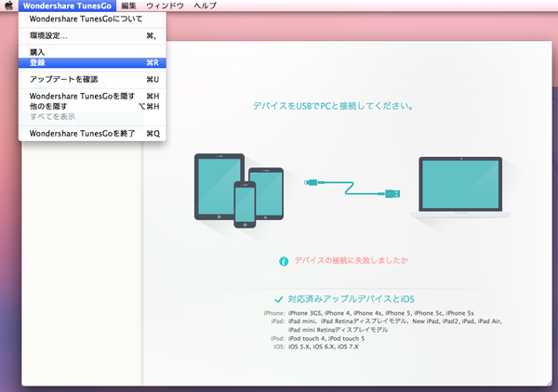The image size is (558, 392).
Task: Click the iPad and iPhone devices illustration
Action: click(x=239, y=190)
